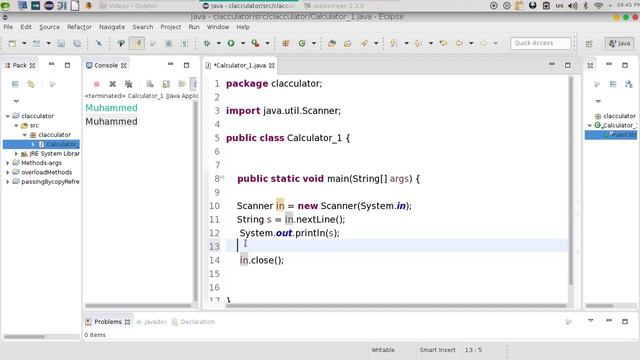Click the New Java Package icon
This screenshot has height=360, width=640.
286,43
